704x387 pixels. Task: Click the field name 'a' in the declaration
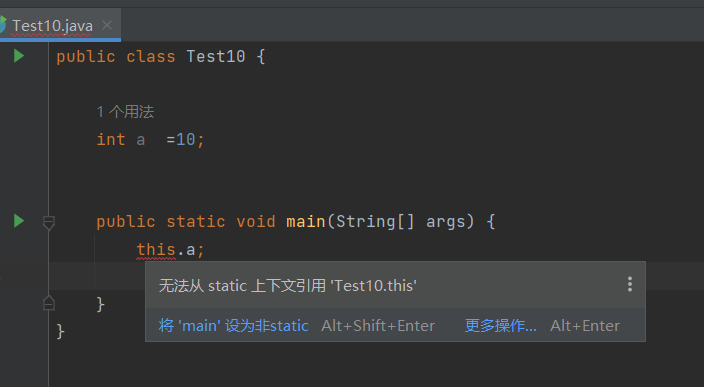click(141, 140)
